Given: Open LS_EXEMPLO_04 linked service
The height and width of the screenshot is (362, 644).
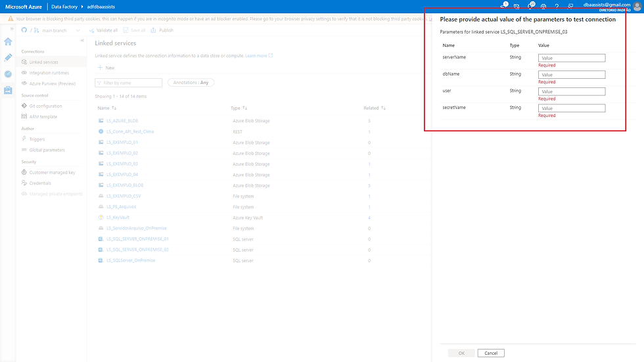Looking at the screenshot, I should click(122, 175).
